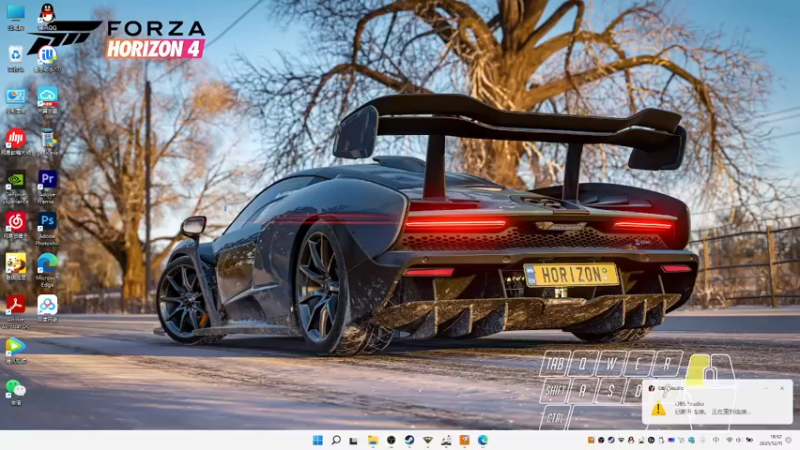The image size is (800, 450).
Task: Open the Windows Start menu
Action: point(317,440)
